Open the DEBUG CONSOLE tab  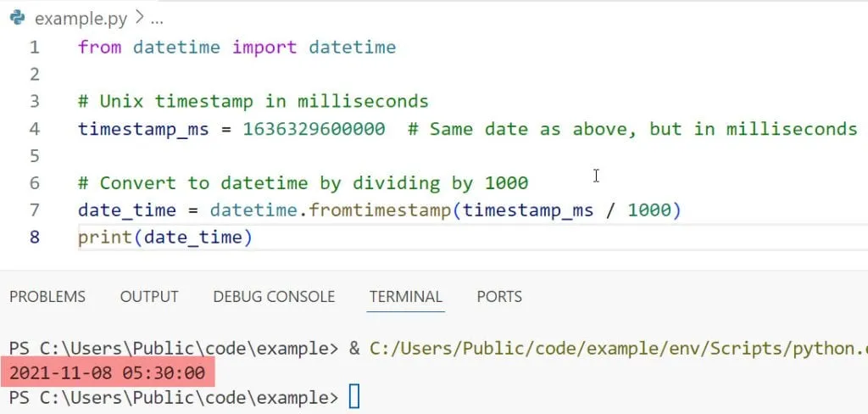(x=274, y=296)
